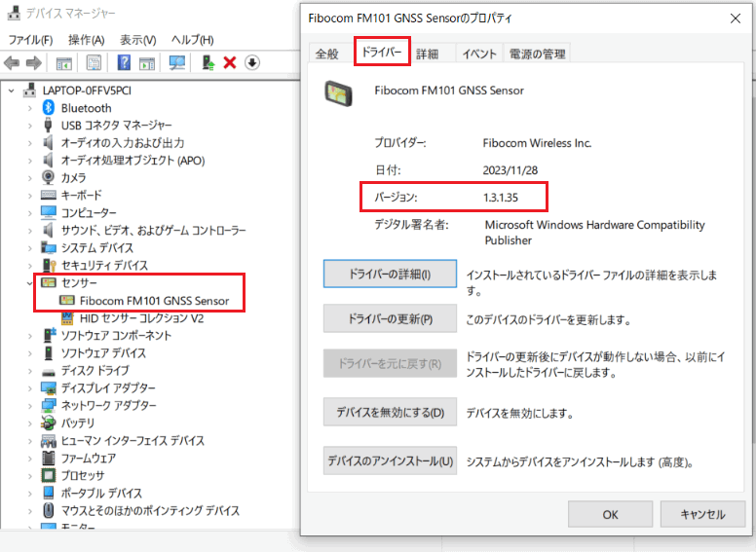This screenshot has width=756, height=552.
Task: Click the firmware category icon
Action: coord(48,458)
